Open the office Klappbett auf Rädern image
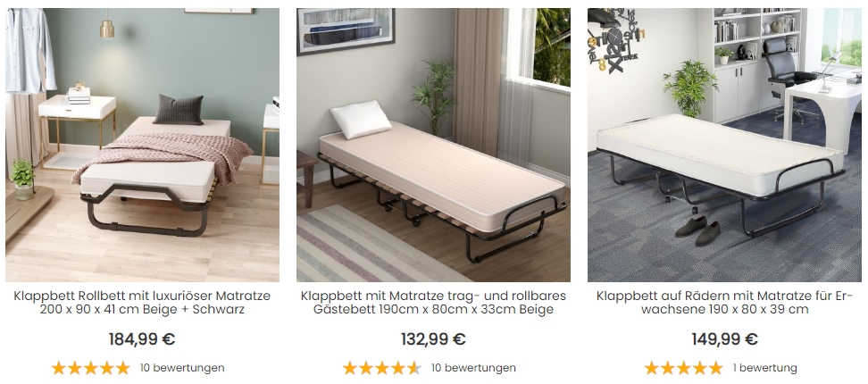The width and height of the screenshot is (868, 384). point(724,145)
